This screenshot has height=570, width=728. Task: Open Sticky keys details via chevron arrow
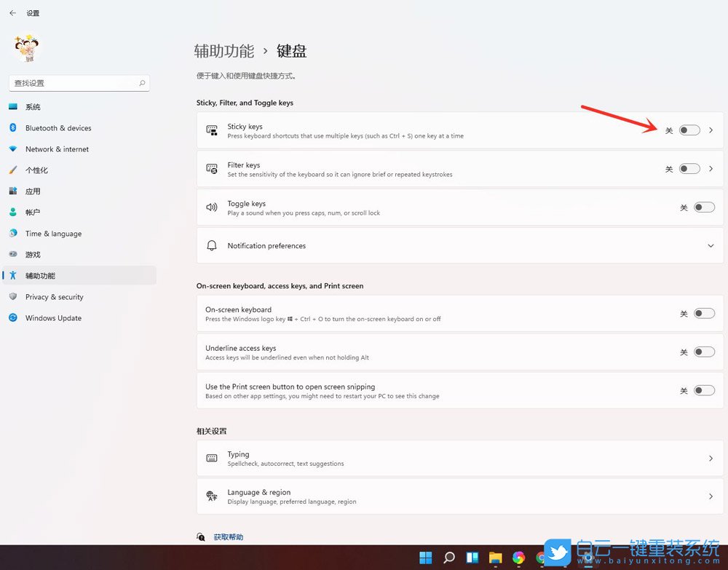pyautogui.click(x=711, y=130)
